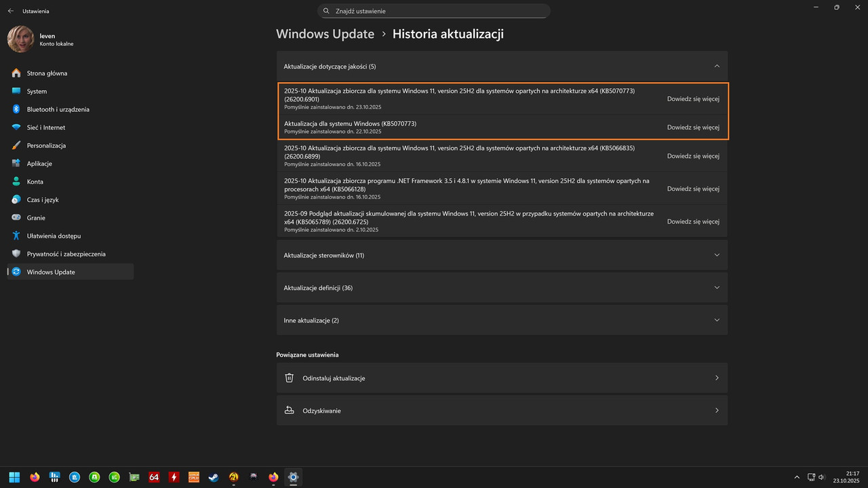The image size is (868, 488).
Task: Show hidden tray icons with the chevron
Action: (797, 477)
